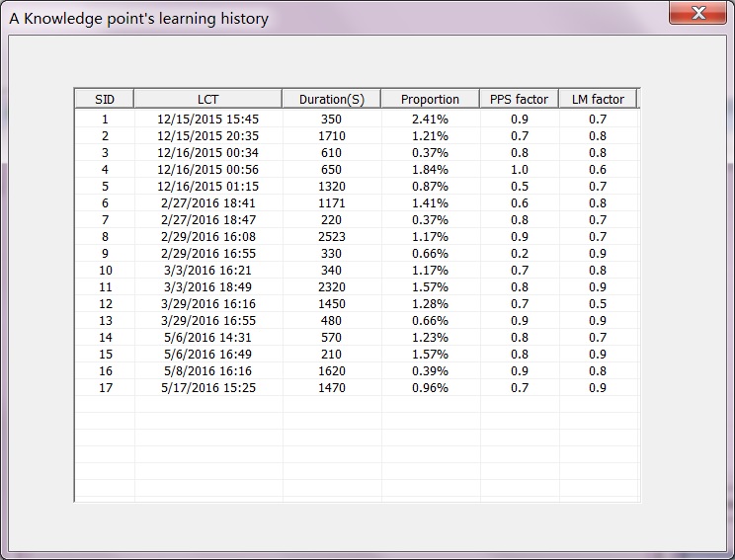This screenshot has height=560, width=735.
Task: Click duration value 2320 in row 11
Action: (x=331, y=287)
